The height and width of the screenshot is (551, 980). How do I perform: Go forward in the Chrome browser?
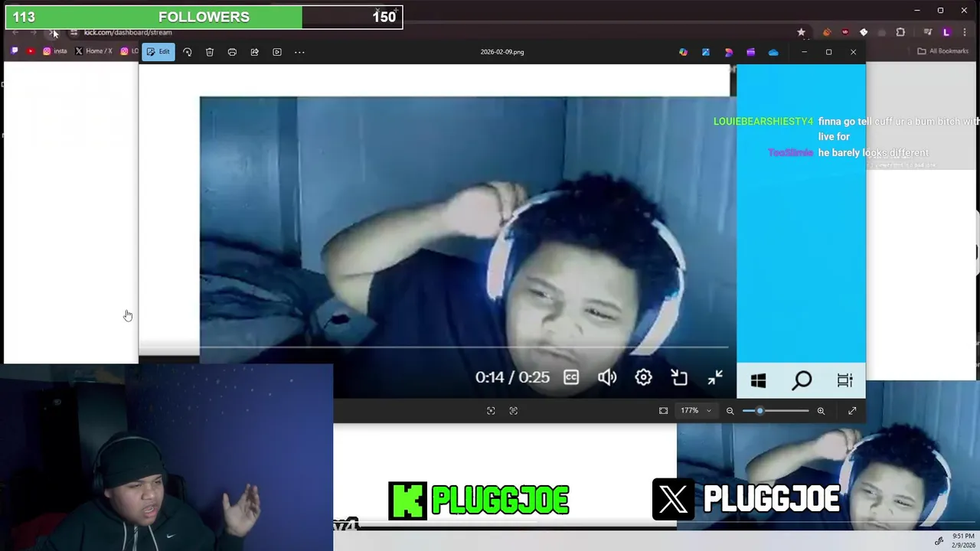[x=34, y=32]
